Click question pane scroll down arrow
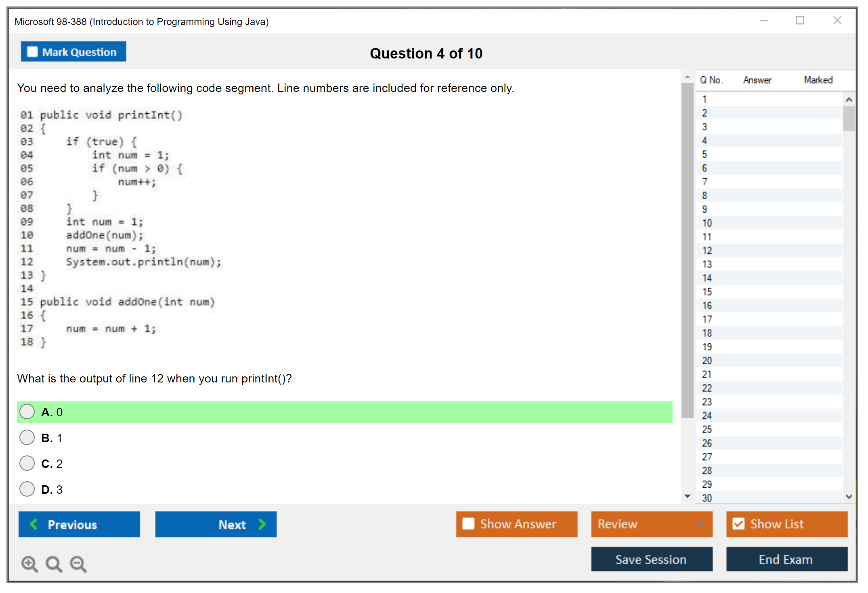 (x=688, y=496)
